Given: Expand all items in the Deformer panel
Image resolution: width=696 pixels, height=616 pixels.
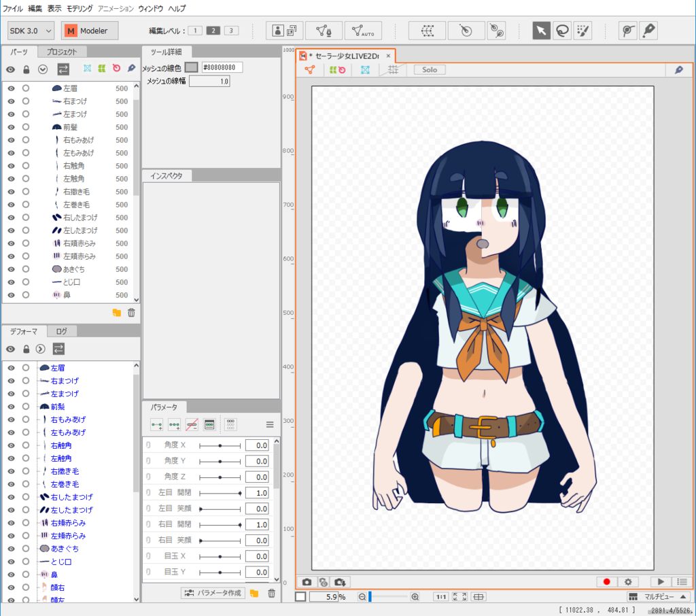Looking at the screenshot, I should [40, 349].
